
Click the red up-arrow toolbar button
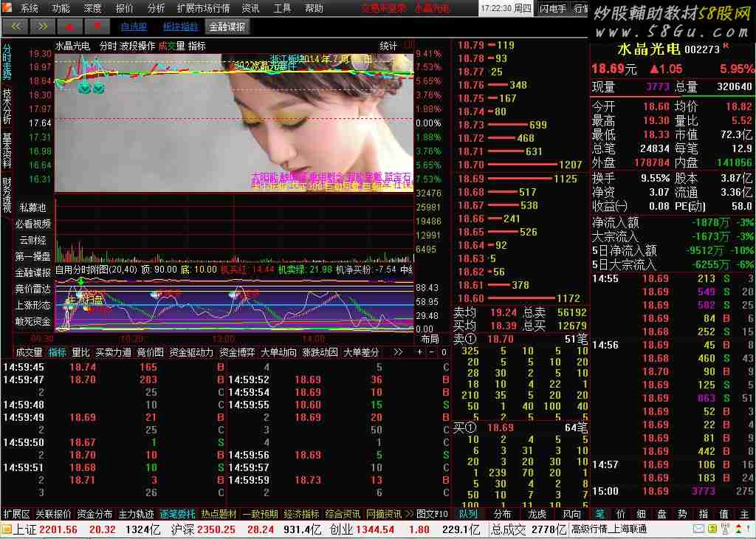(x=69, y=27)
